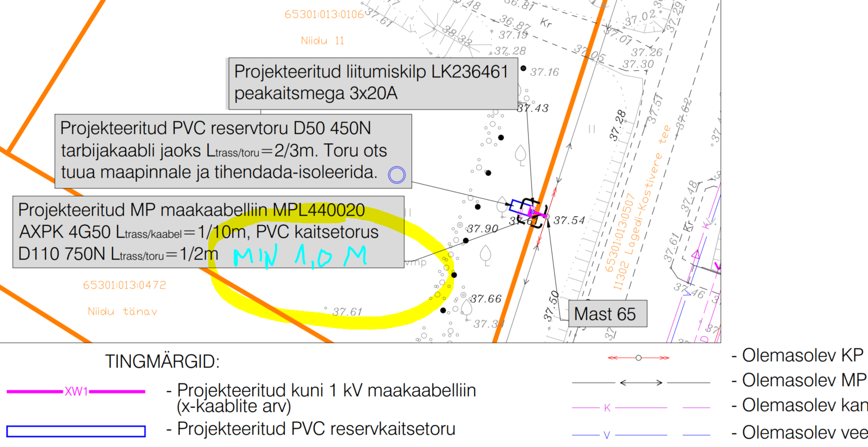Click the magenta XW1 cable legend symbol
Image resolution: width=868 pixels, height=447 pixels.
pos(76,391)
